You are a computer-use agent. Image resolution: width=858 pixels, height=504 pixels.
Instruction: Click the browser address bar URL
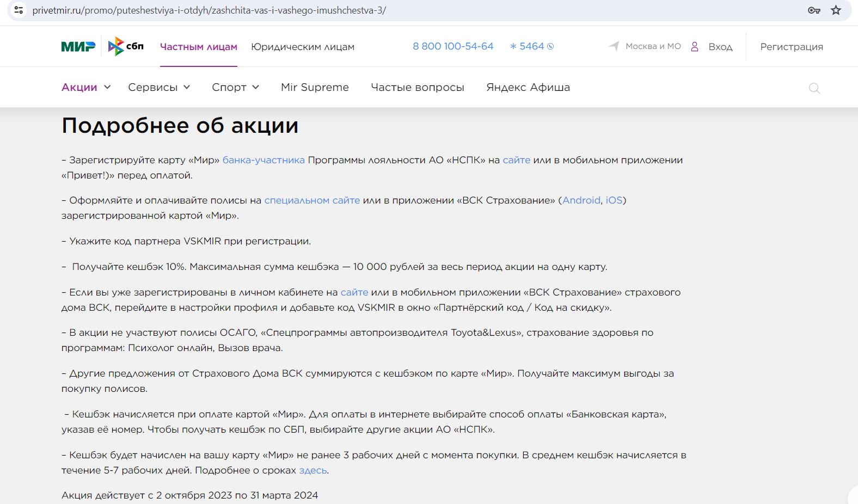209,10
